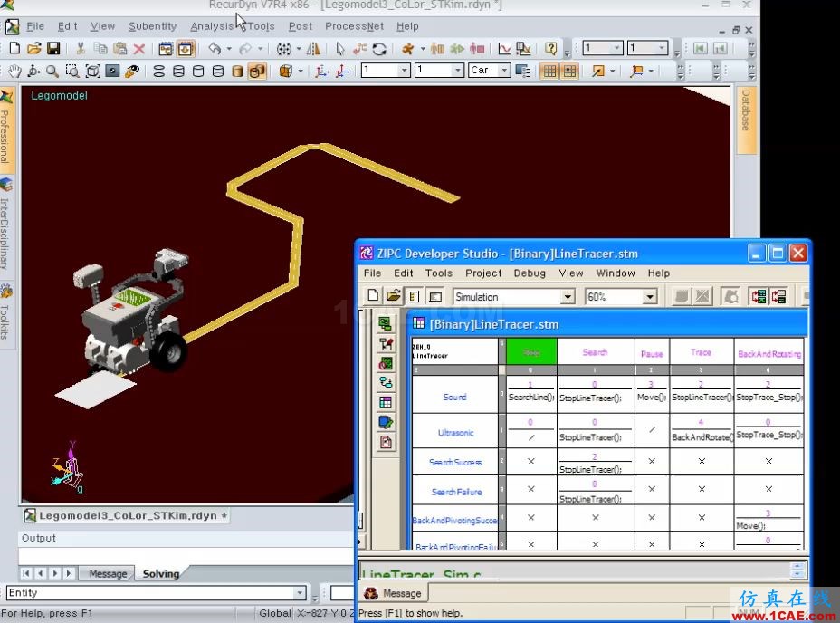Click the output last-page navigation arrow

[69, 573]
